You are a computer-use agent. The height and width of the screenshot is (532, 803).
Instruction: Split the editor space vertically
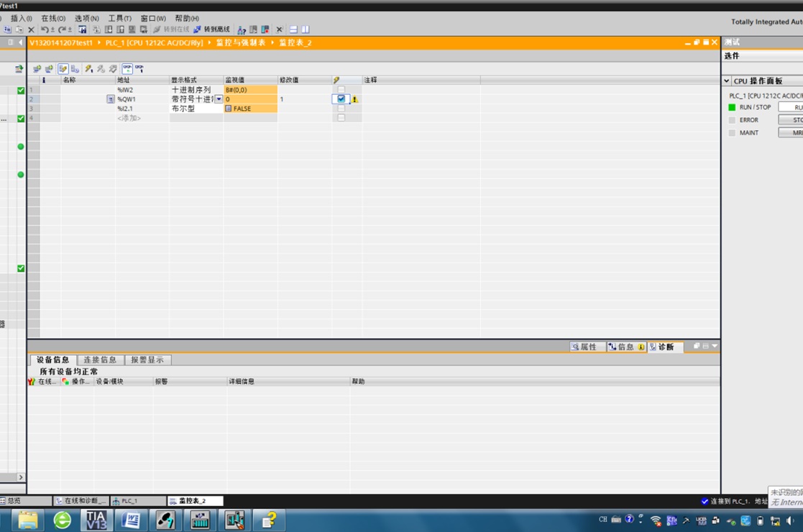point(306,29)
